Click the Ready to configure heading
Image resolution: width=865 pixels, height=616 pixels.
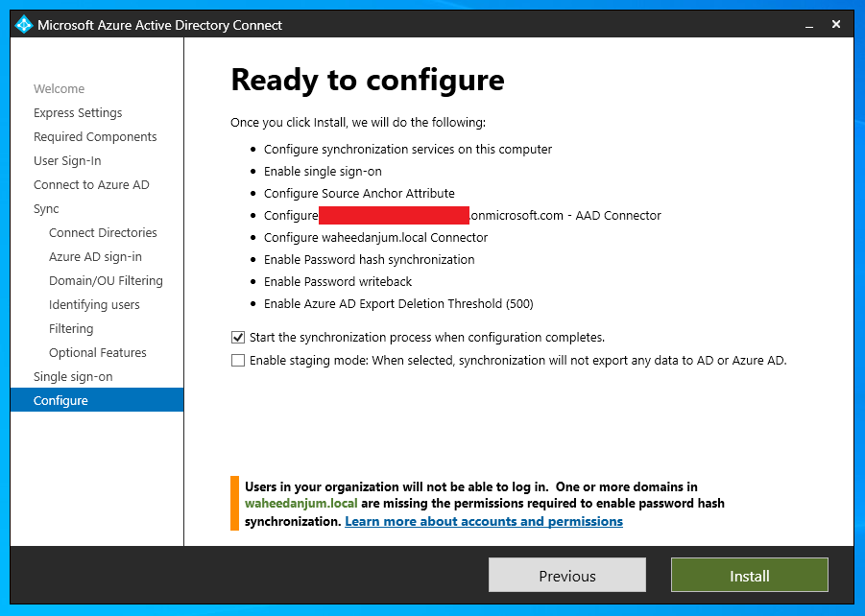click(x=368, y=80)
